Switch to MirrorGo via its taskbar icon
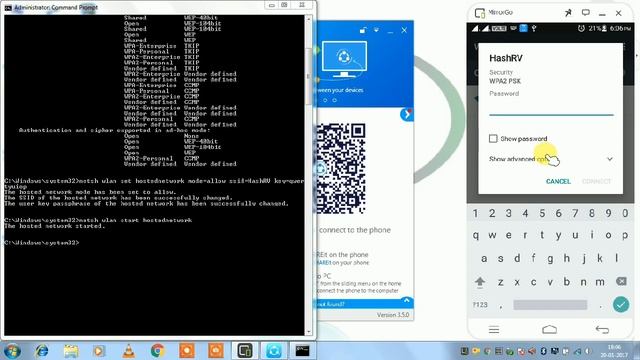The height and width of the screenshot is (360, 640). coord(244,351)
